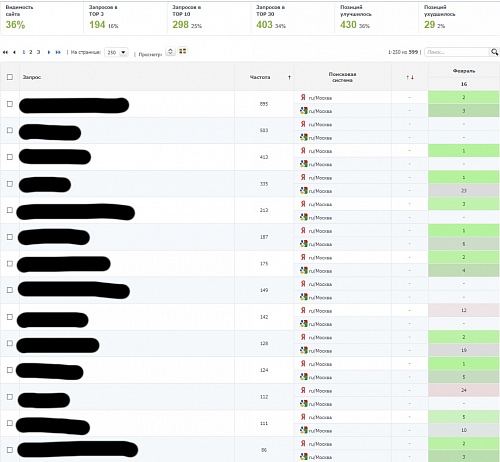
Task: Switch to colored grid view icon
Action: tap(182, 51)
